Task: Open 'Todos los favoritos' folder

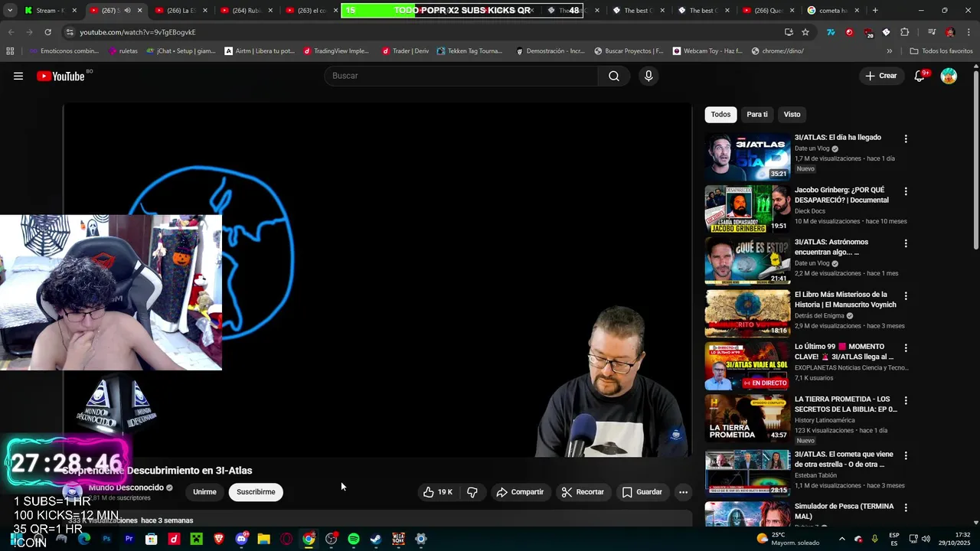Action: tap(941, 51)
